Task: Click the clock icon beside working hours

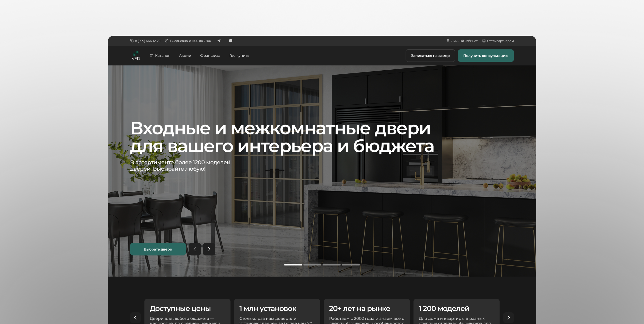Action: pyautogui.click(x=167, y=41)
